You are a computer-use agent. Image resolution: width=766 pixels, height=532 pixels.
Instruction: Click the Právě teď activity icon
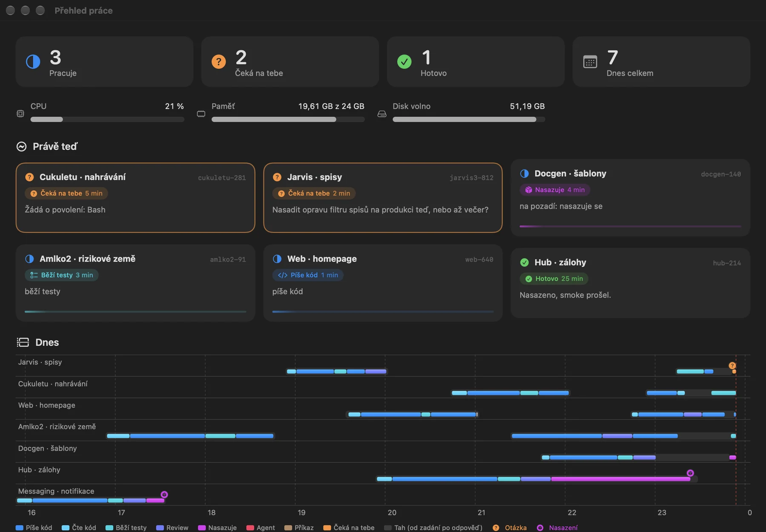click(x=22, y=147)
